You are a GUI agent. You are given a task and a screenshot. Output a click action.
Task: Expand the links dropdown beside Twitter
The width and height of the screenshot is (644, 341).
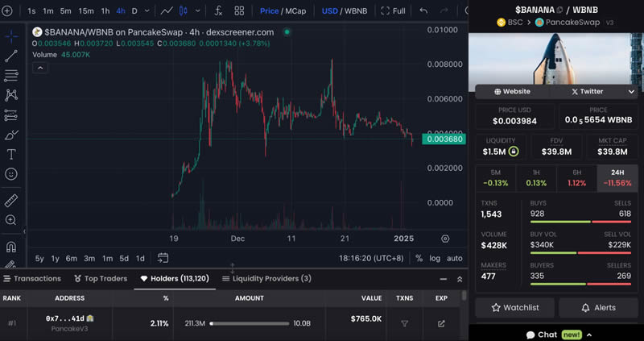tap(631, 92)
